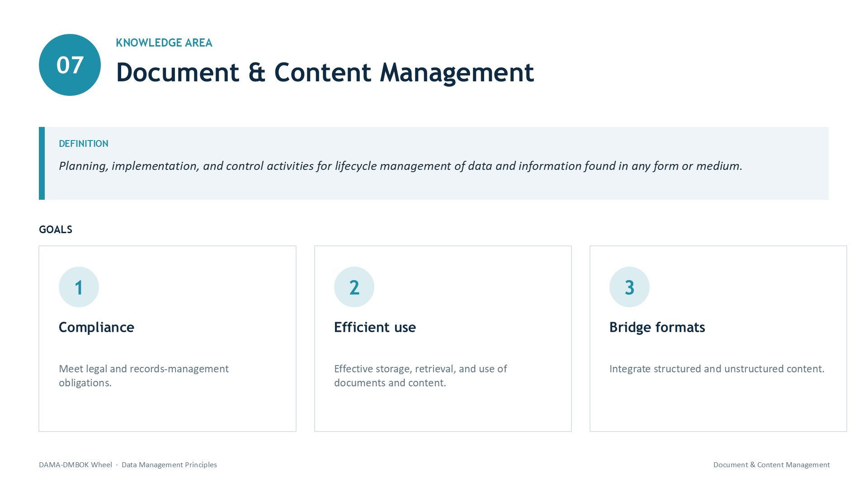Select the 'KNOWLEDGE AREA' label
Image resolution: width=868 pixels, height=488 pixels.
pyautogui.click(x=164, y=42)
